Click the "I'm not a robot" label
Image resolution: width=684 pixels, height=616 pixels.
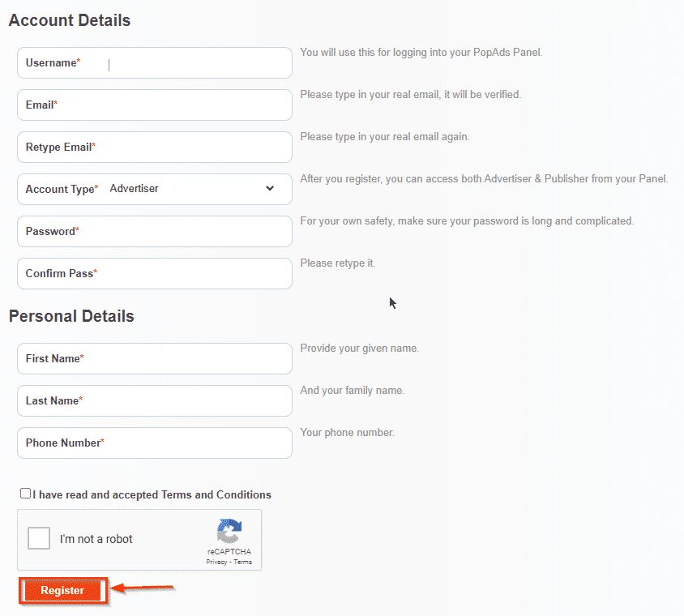[x=96, y=539]
